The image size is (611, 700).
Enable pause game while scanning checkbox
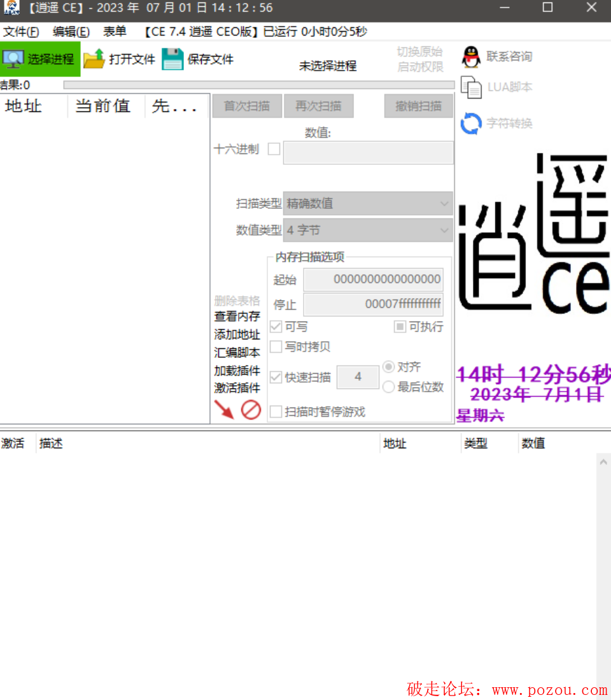[276, 411]
